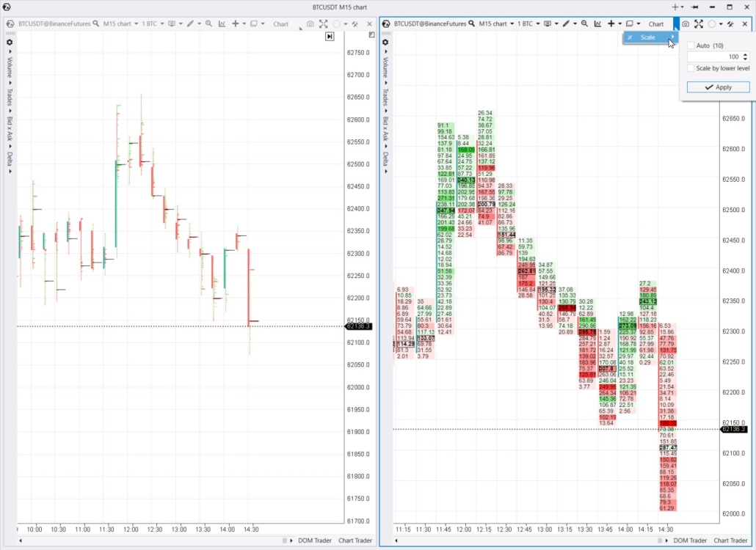Open indicators chart icon in left toolbar
The image size is (756, 550).
(222, 24)
